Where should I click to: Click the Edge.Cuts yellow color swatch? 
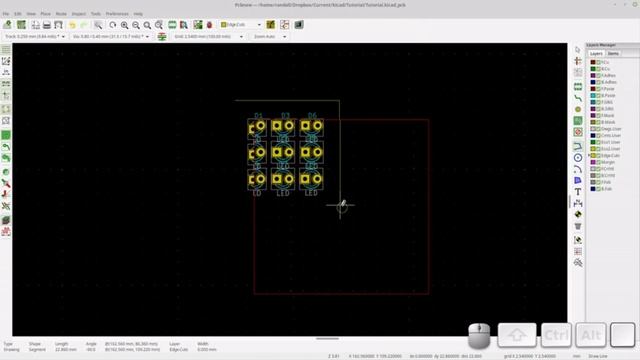click(593, 156)
